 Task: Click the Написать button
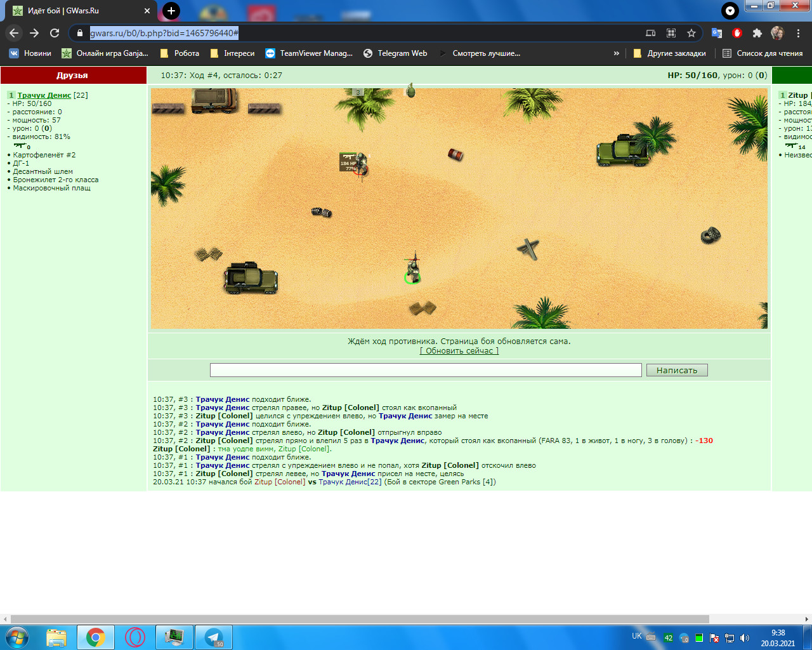pyautogui.click(x=677, y=370)
